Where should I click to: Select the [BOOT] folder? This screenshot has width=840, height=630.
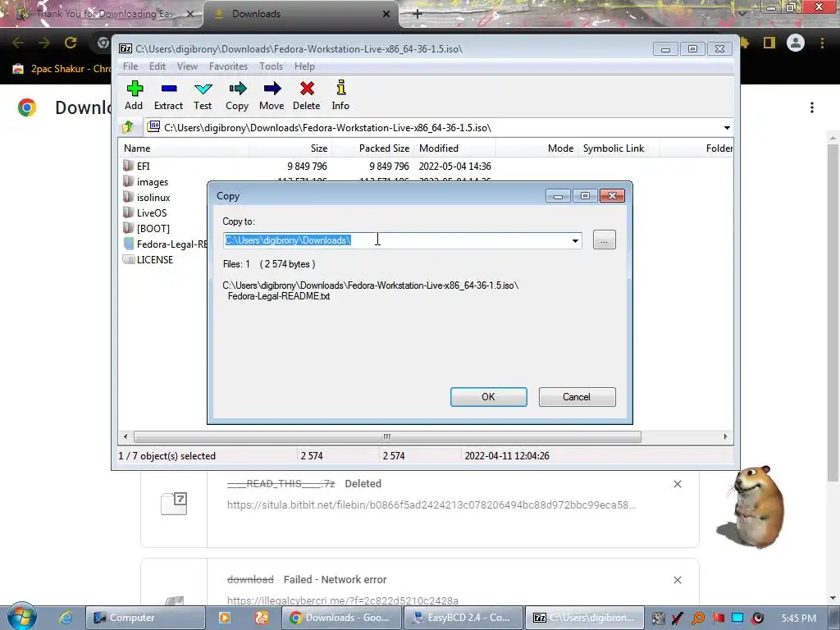click(x=153, y=229)
